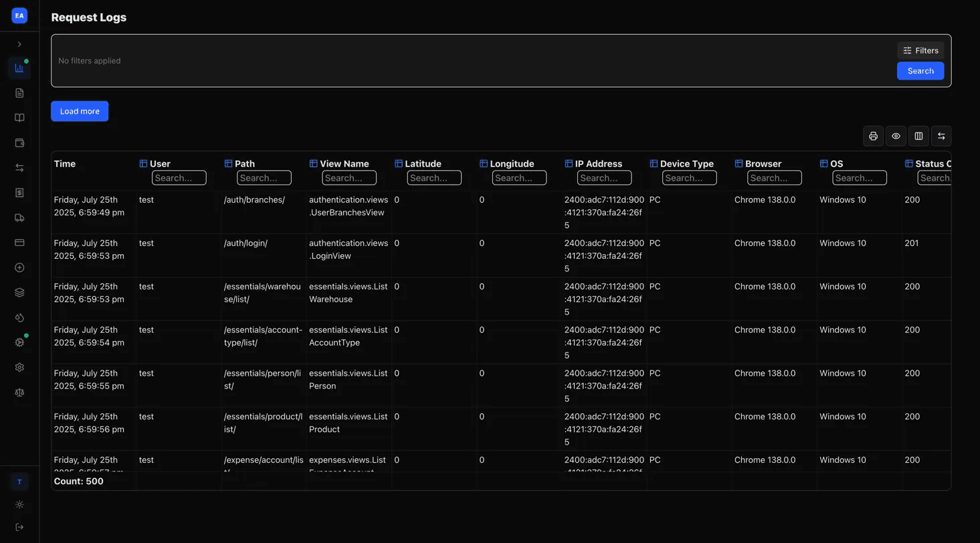Click the User column header icon

coord(143,164)
